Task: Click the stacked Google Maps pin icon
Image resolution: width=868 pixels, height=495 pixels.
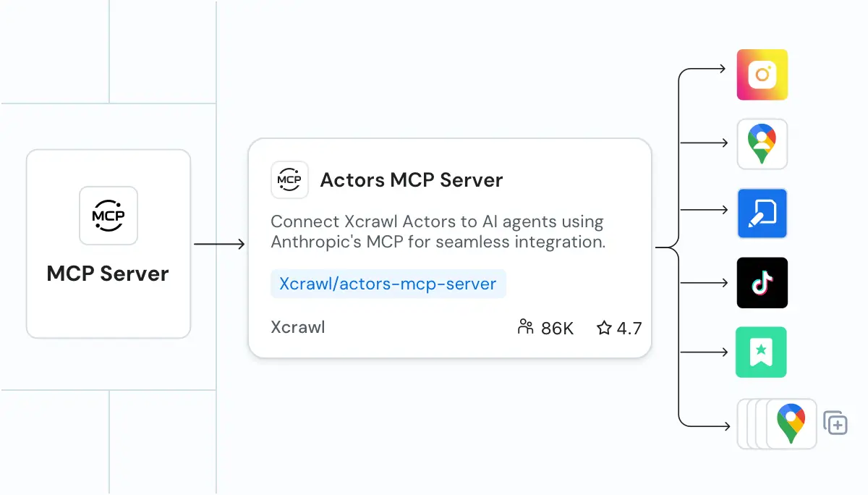Action: [x=791, y=423]
